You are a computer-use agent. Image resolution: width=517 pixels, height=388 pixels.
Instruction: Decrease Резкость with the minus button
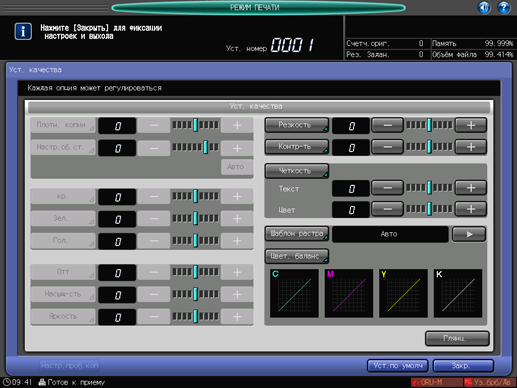[x=387, y=125]
